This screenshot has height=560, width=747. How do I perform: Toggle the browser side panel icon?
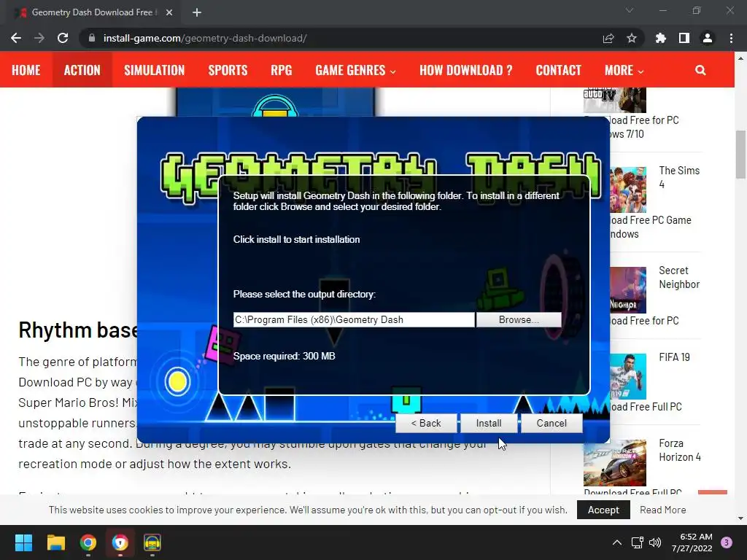coord(684,38)
